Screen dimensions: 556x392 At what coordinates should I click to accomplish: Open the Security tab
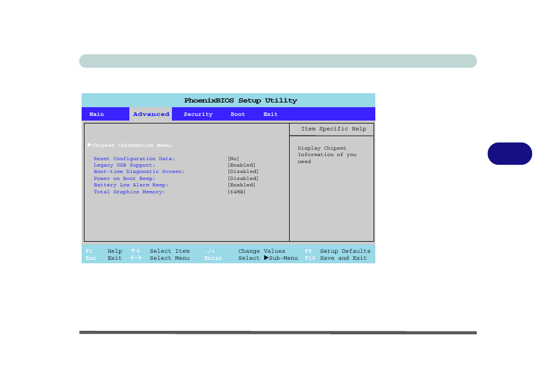pyautogui.click(x=198, y=114)
